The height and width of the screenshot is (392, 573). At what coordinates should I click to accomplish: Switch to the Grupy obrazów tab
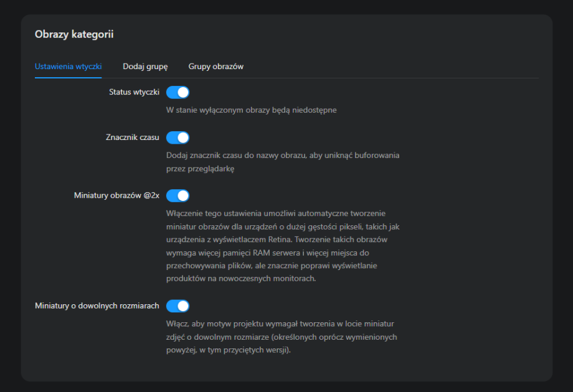215,66
